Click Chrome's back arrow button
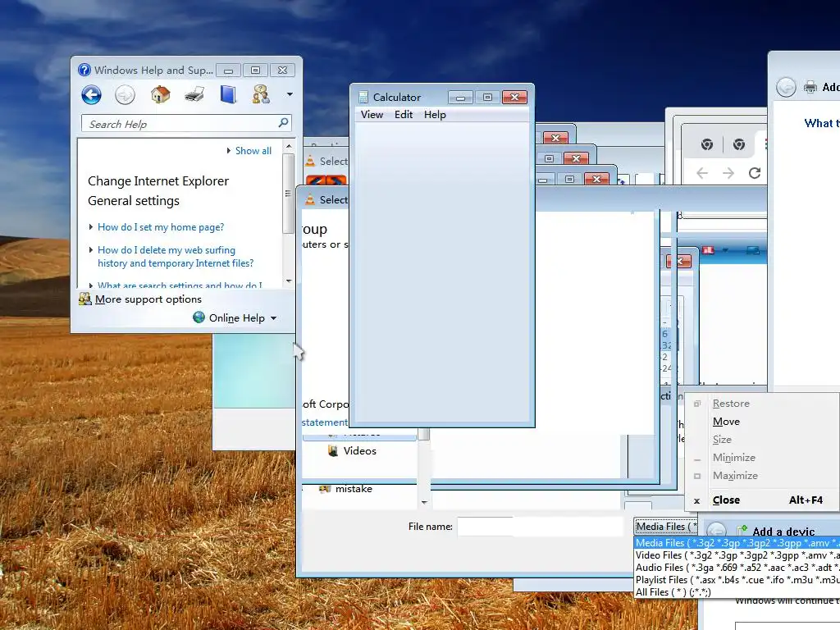 702,173
